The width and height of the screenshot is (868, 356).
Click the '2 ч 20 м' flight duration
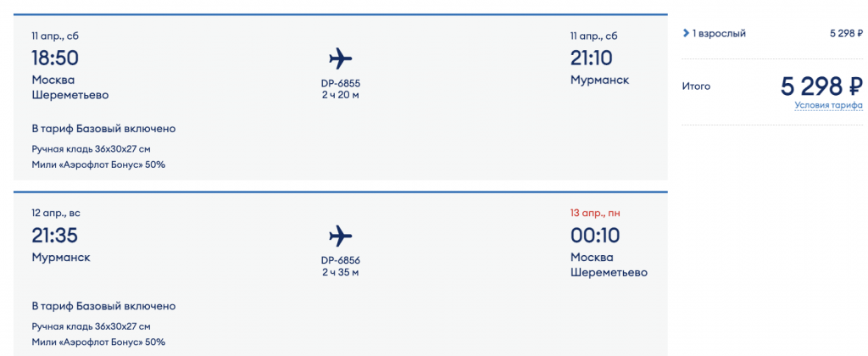(x=340, y=94)
